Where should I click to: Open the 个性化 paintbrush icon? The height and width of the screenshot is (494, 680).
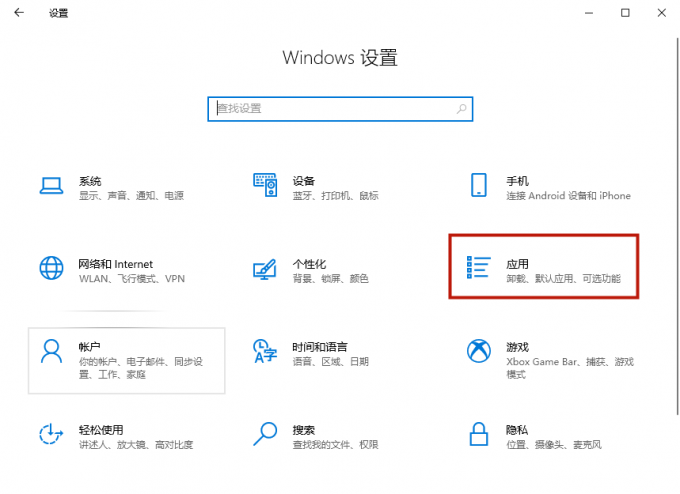pyautogui.click(x=265, y=269)
